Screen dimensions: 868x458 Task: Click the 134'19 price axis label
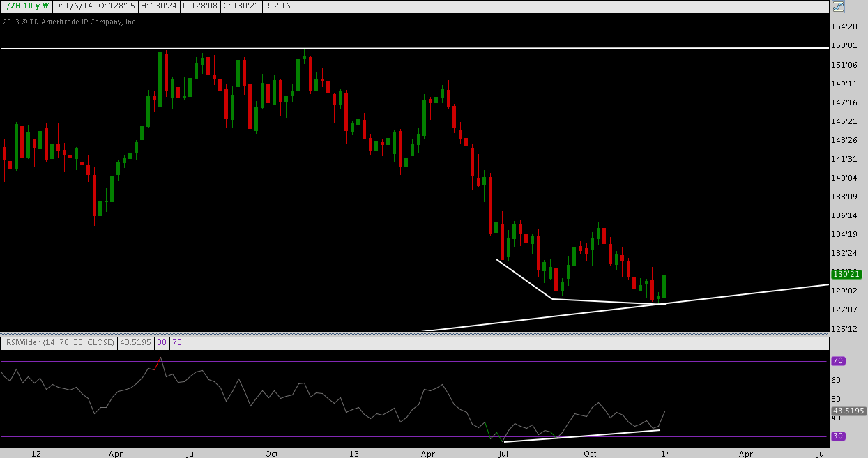pyautogui.click(x=844, y=234)
